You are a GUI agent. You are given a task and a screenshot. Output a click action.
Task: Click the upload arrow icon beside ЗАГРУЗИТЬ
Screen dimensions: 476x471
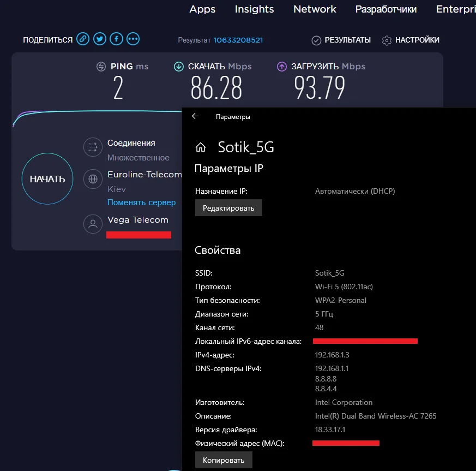[282, 66]
